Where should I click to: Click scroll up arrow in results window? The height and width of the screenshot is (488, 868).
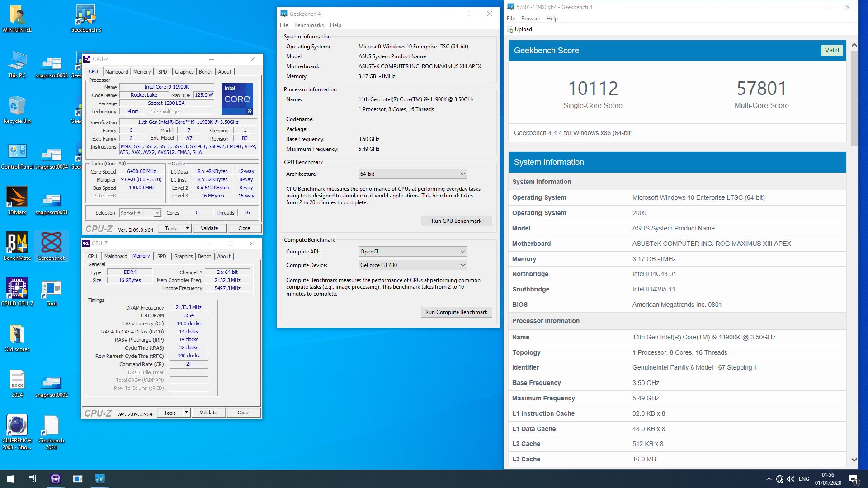[854, 45]
